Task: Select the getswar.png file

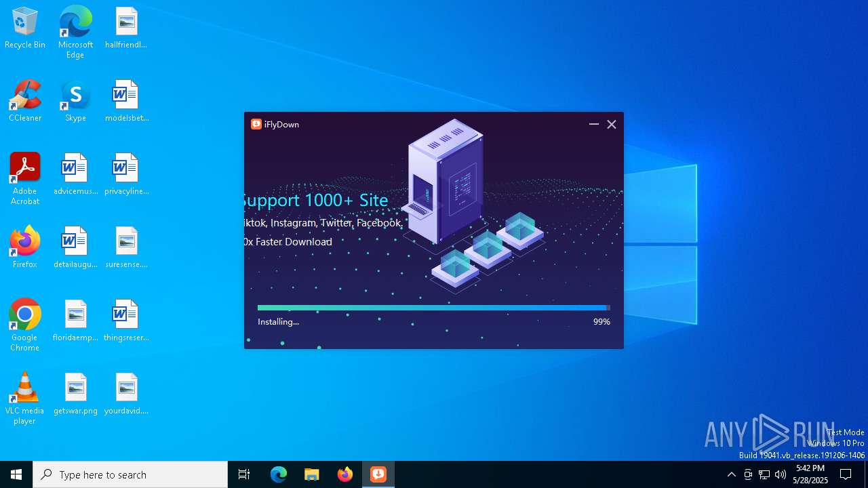Action: pos(75,394)
